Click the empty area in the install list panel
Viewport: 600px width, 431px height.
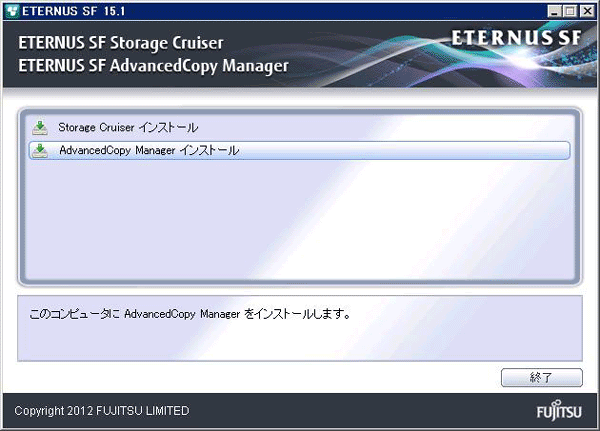(x=300, y=220)
